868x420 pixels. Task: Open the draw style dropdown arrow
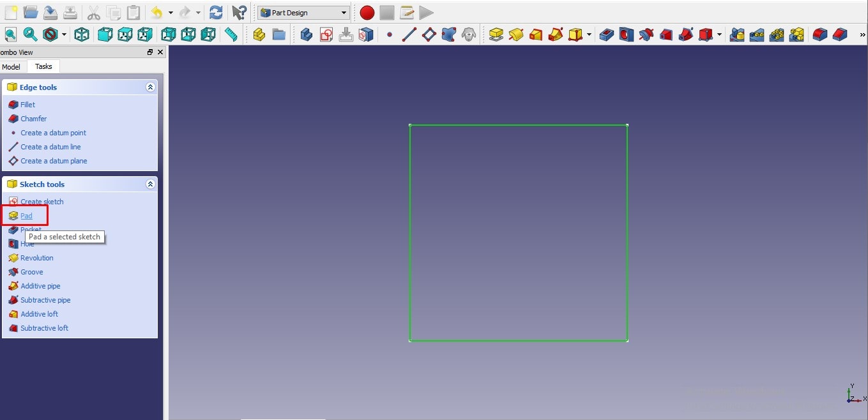click(65, 34)
